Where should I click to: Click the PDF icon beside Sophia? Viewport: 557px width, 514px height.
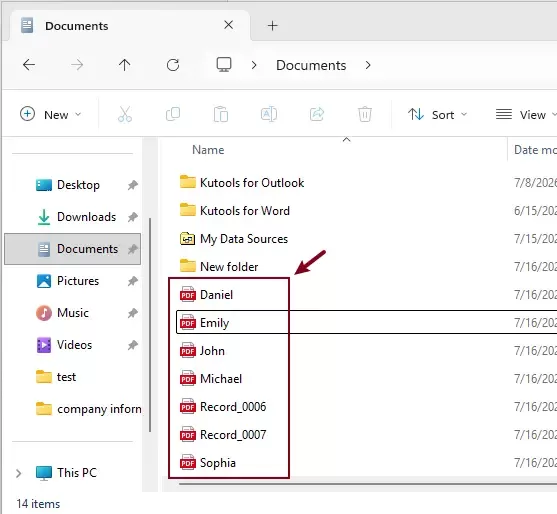pyautogui.click(x=188, y=462)
